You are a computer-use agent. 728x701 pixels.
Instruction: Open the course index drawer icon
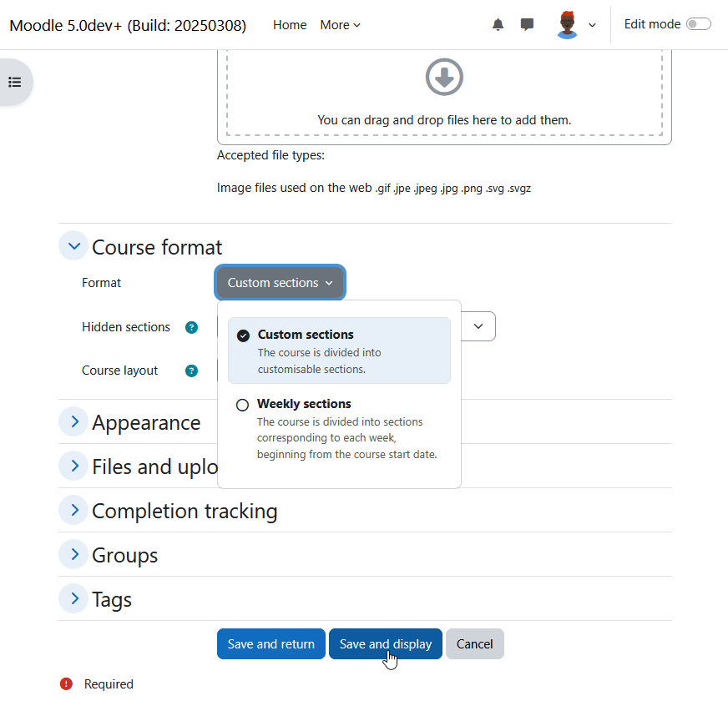pos(15,82)
